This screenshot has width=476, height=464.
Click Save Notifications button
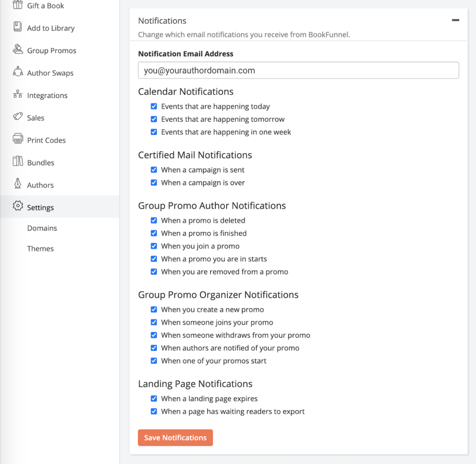point(175,438)
